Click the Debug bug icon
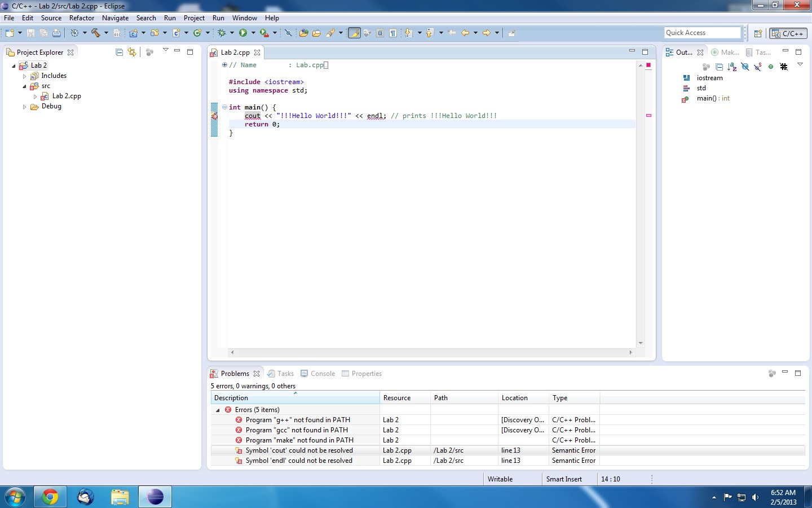Screen dimensions: 812x508 coord(222,33)
